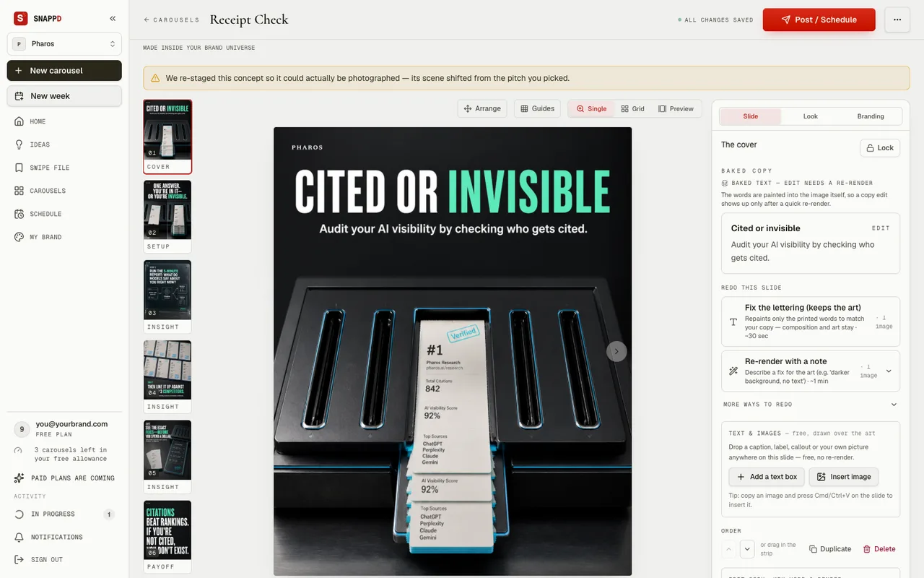Switch to Single view mode
This screenshot has height=578, width=924.
(x=591, y=108)
